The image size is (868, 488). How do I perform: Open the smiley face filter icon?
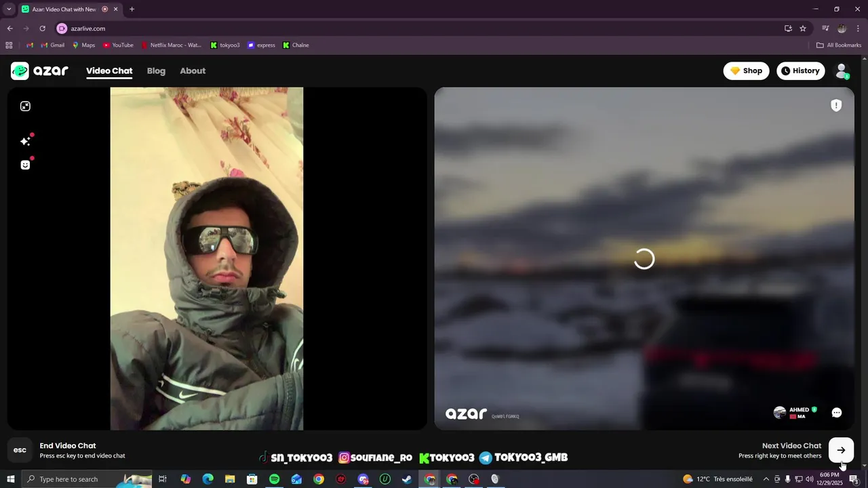pyautogui.click(x=25, y=165)
